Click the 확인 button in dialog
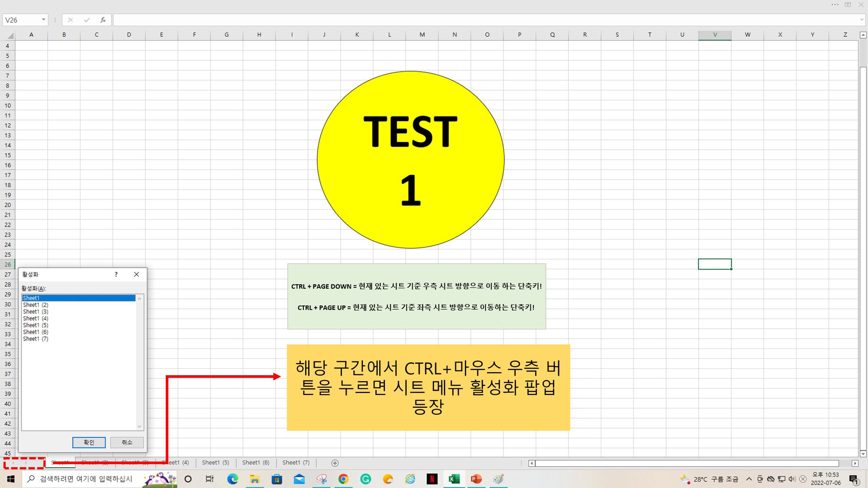This screenshot has width=868, height=488. pos(89,442)
